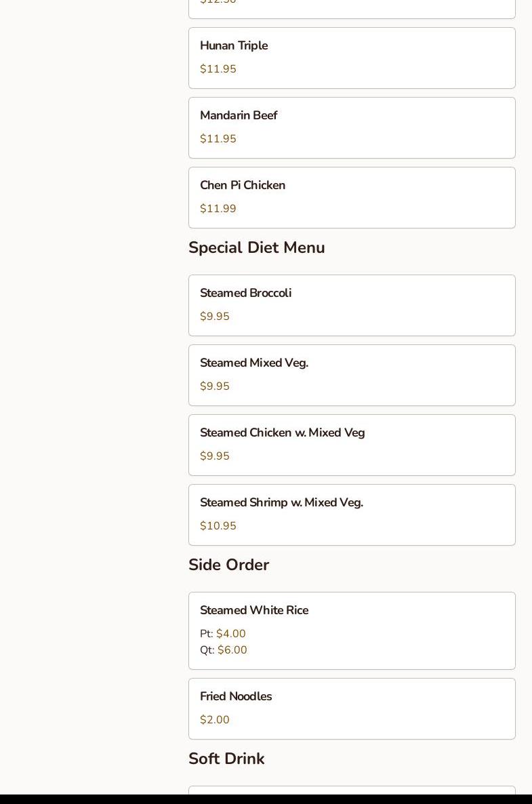Select the Steamed White Rice title
532x804 pixels.
(254, 611)
